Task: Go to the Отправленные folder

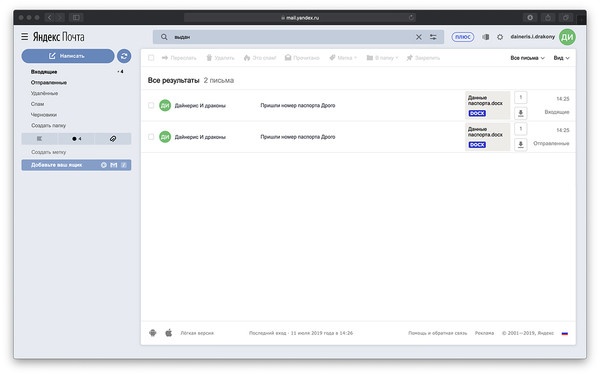Action: (49, 82)
